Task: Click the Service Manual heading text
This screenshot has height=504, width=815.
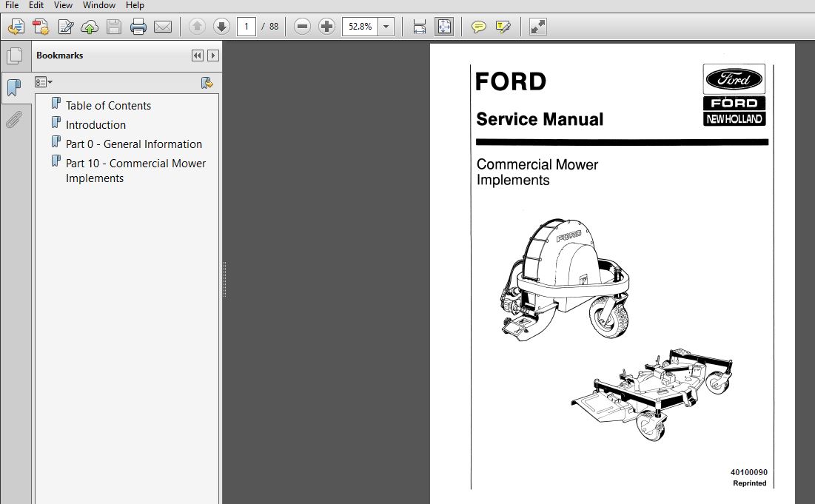Action: pos(540,119)
